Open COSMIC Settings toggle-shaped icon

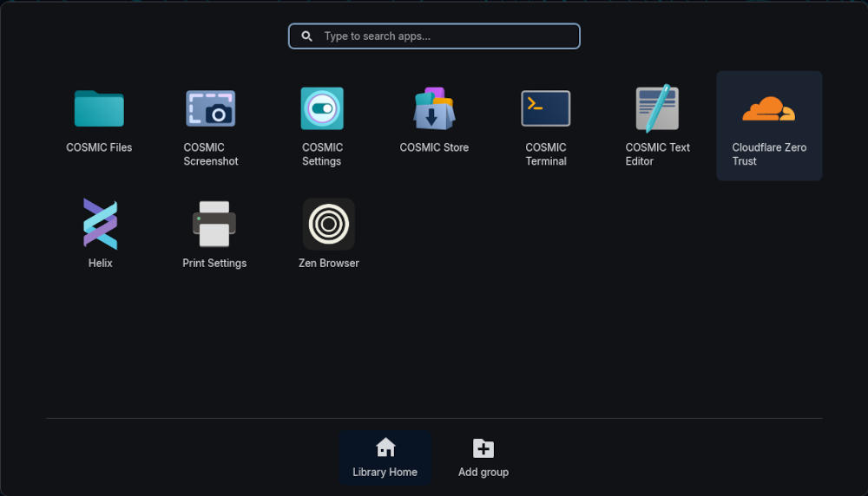[322, 108]
